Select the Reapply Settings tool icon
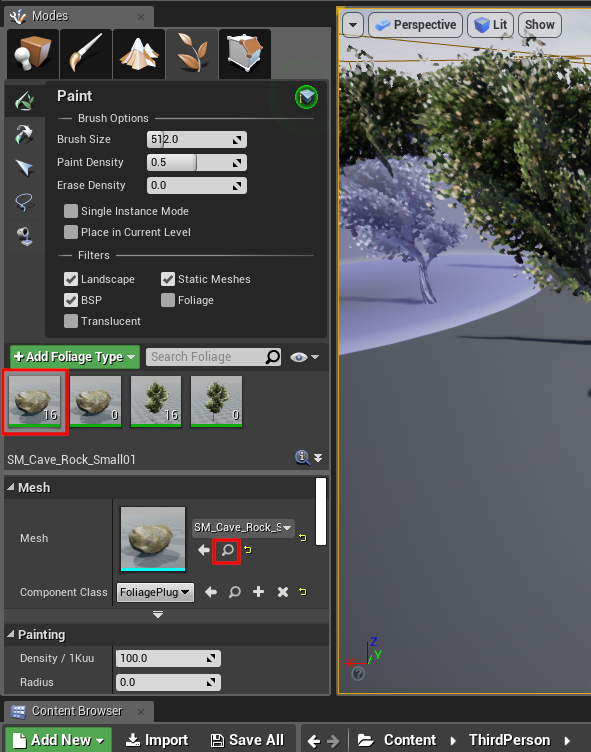This screenshot has width=591, height=752. 24,134
